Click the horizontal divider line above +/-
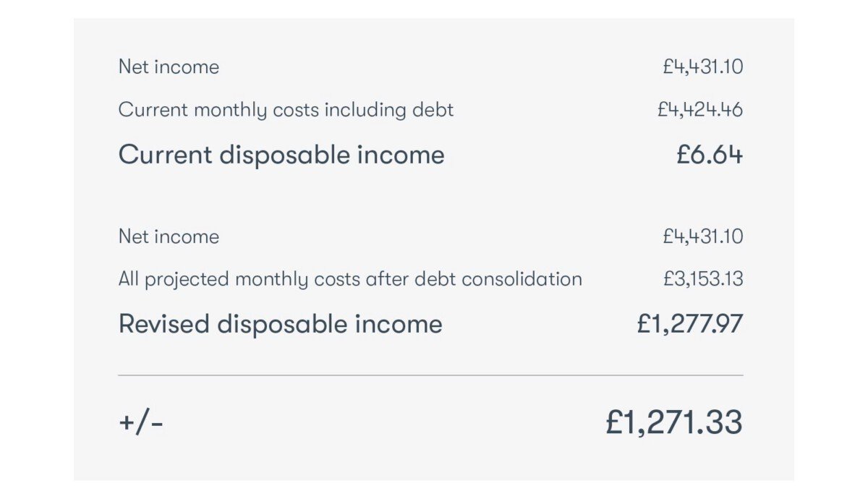Viewport: 868px width, 499px height. click(x=430, y=375)
